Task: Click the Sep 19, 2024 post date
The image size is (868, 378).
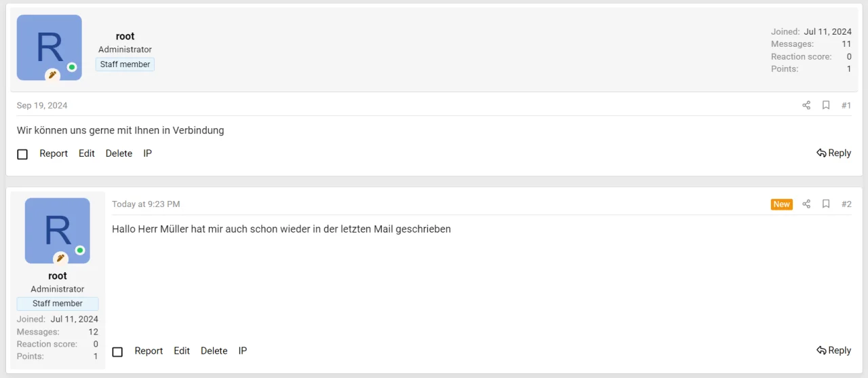Action: click(42, 105)
